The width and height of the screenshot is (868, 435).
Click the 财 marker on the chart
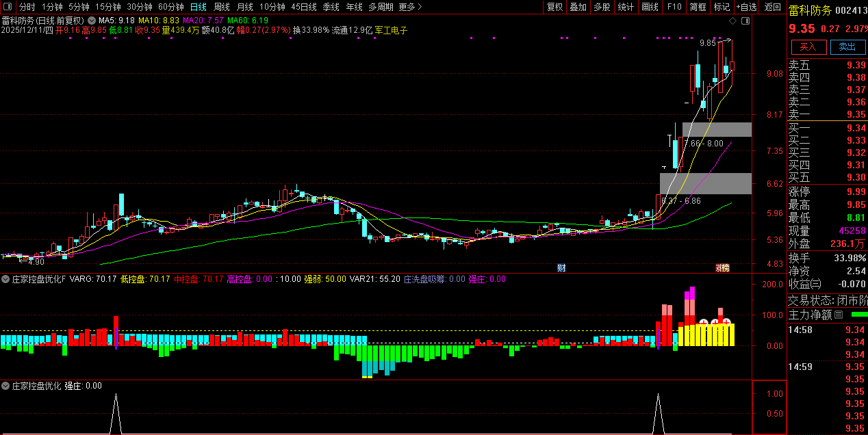(561, 267)
